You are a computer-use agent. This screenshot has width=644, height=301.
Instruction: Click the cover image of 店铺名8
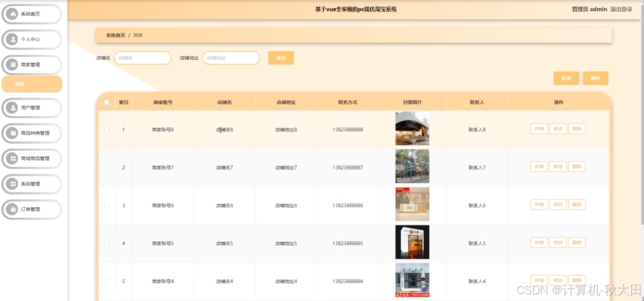pyautogui.click(x=412, y=128)
